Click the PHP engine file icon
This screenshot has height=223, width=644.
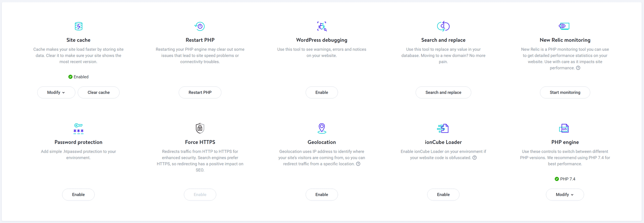pyautogui.click(x=565, y=128)
